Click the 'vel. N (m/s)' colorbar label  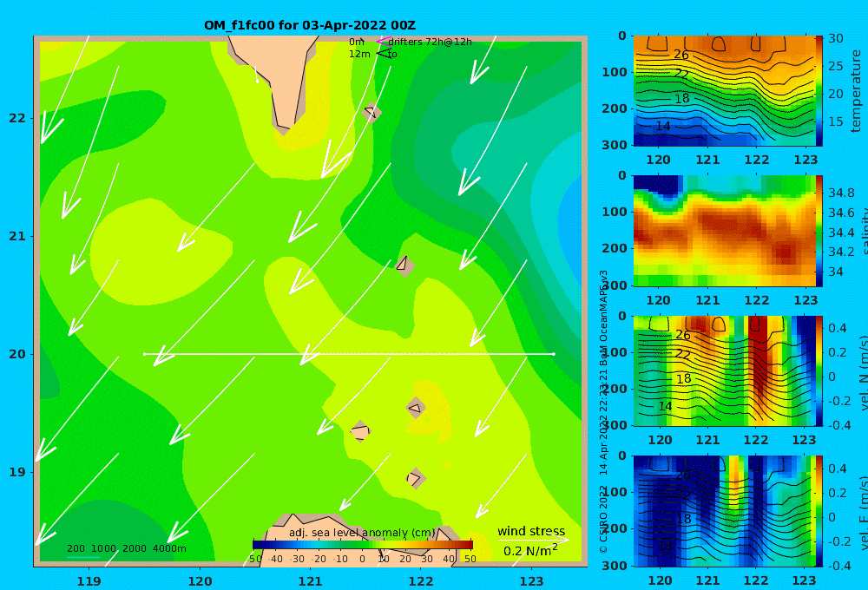863,373
